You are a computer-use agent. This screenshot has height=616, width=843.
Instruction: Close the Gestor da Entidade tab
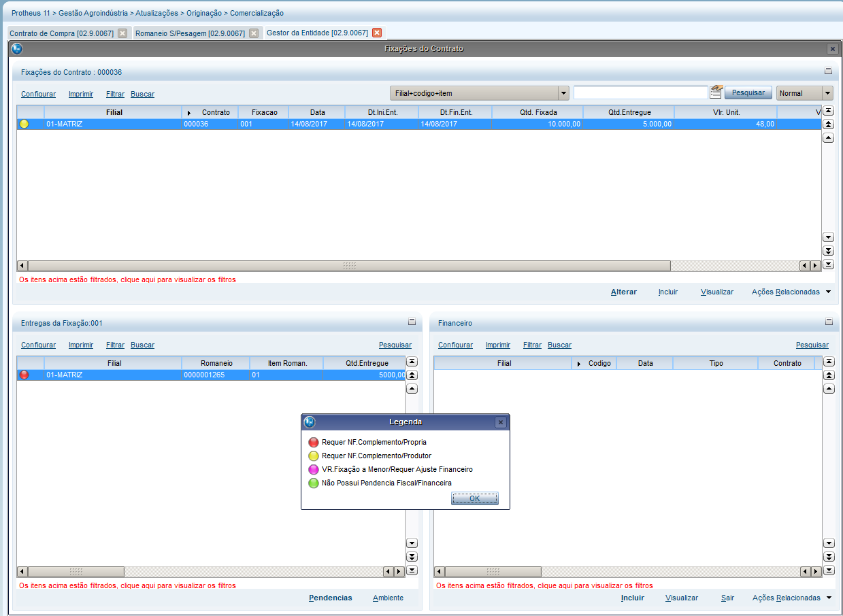point(377,33)
